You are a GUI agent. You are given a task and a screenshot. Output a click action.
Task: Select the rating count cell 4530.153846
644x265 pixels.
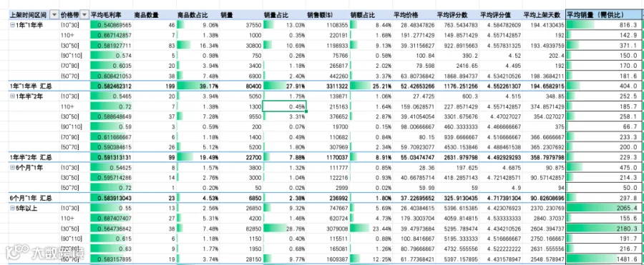(x=457, y=147)
